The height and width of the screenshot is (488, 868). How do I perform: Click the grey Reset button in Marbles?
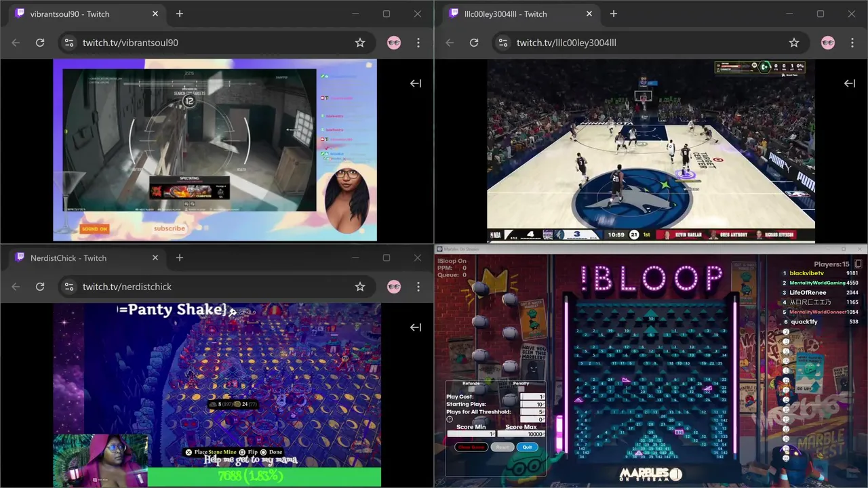pos(502,447)
